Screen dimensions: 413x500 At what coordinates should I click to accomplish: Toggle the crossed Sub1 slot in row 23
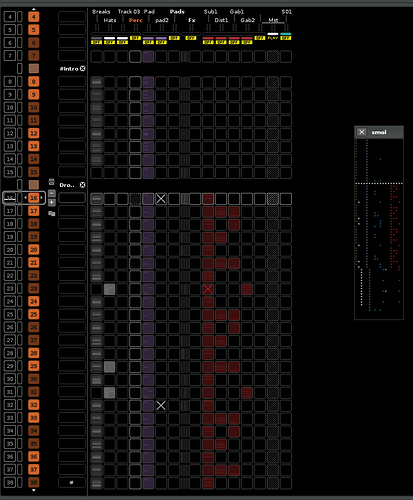click(x=208, y=289)
